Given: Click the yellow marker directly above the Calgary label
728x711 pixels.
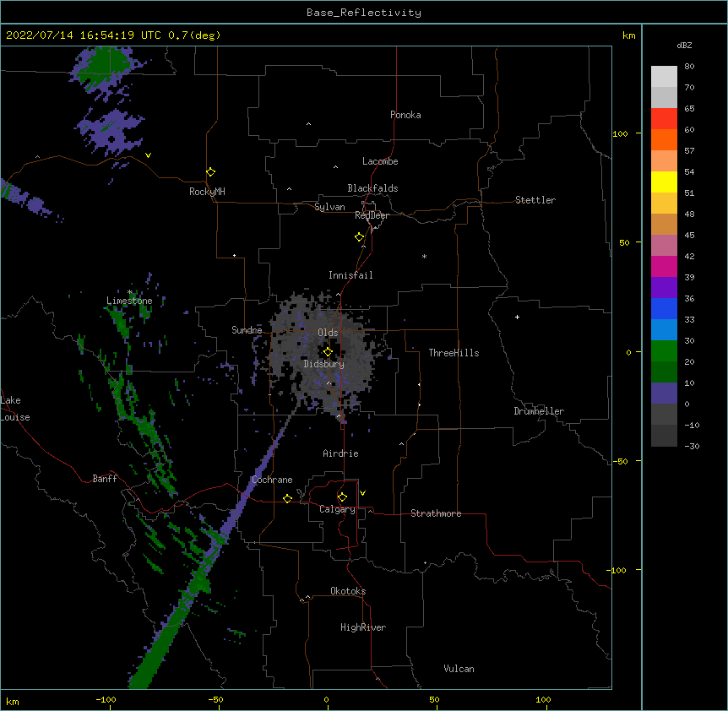Looking at the screenshot, I should (x=342, y=497).
